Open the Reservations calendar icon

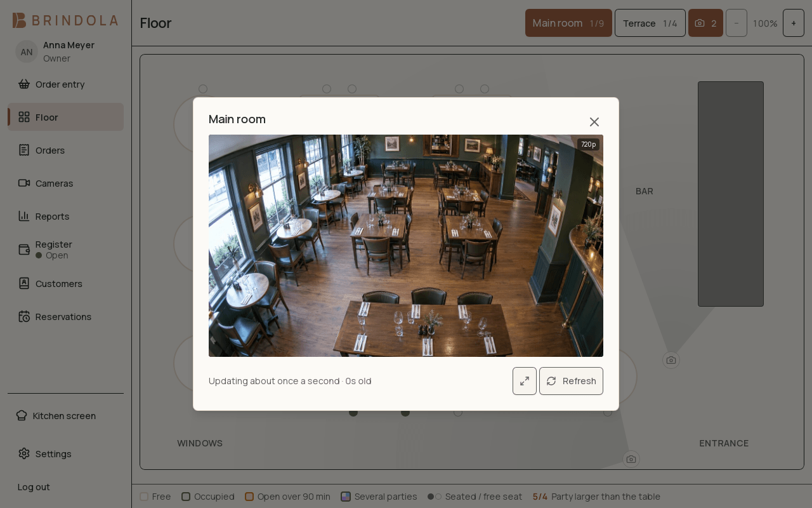coord(24,316)
